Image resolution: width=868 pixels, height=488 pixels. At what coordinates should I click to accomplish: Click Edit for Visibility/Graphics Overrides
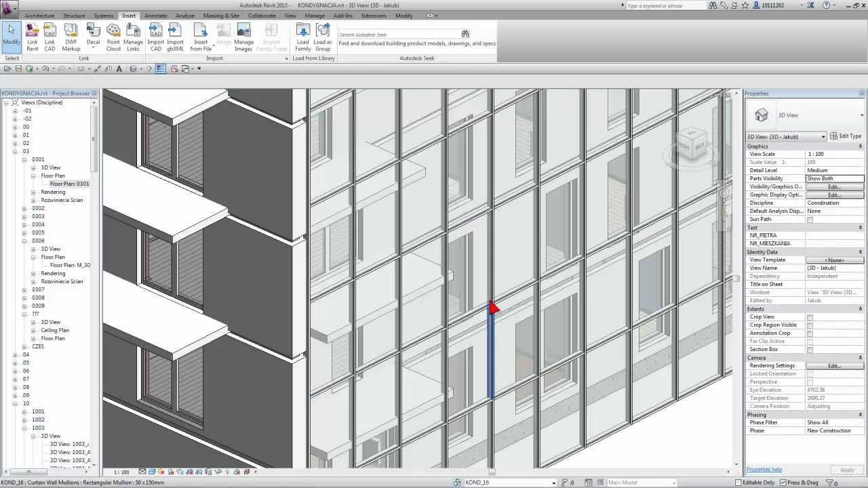pos(834,187)
